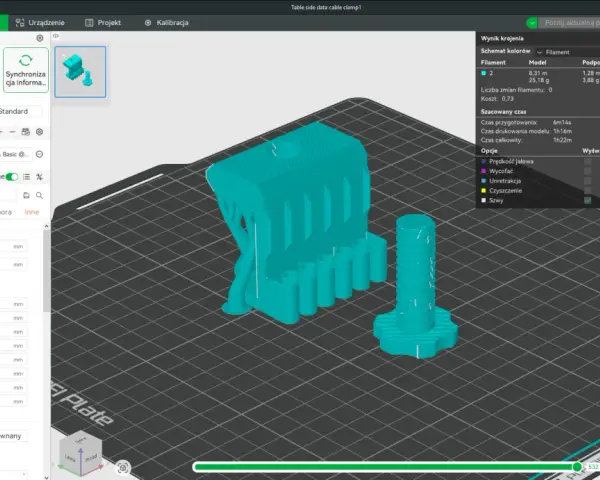Viewport: 600px width, 480px height.
Task: Open the Schemat kolorów Filament dropdown
Action: tap(567, 52)
